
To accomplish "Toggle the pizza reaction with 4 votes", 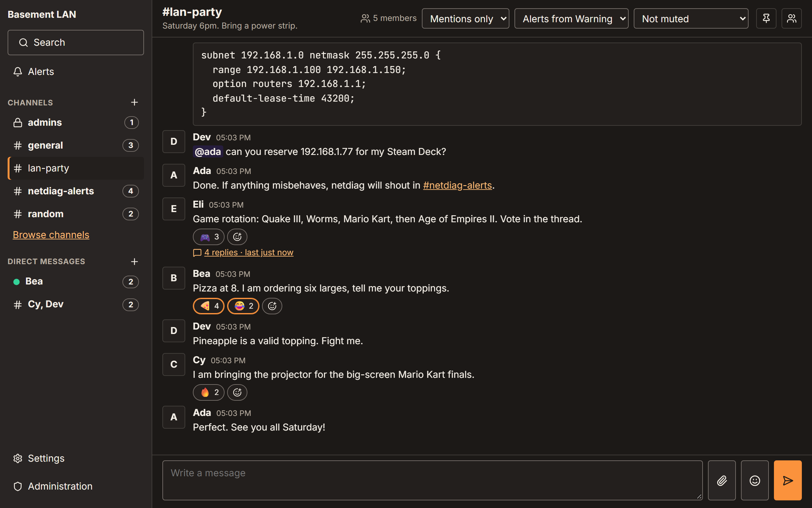I will 209,306.
